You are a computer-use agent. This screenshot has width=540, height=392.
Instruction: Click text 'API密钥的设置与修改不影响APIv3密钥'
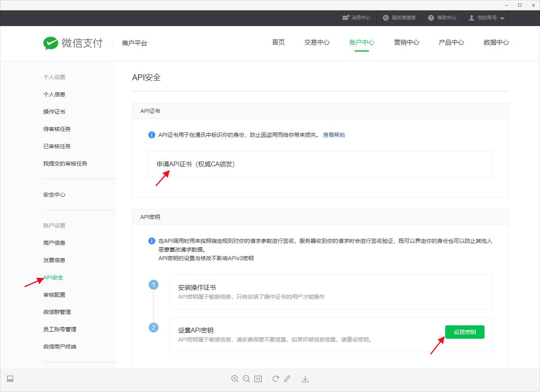206,258
